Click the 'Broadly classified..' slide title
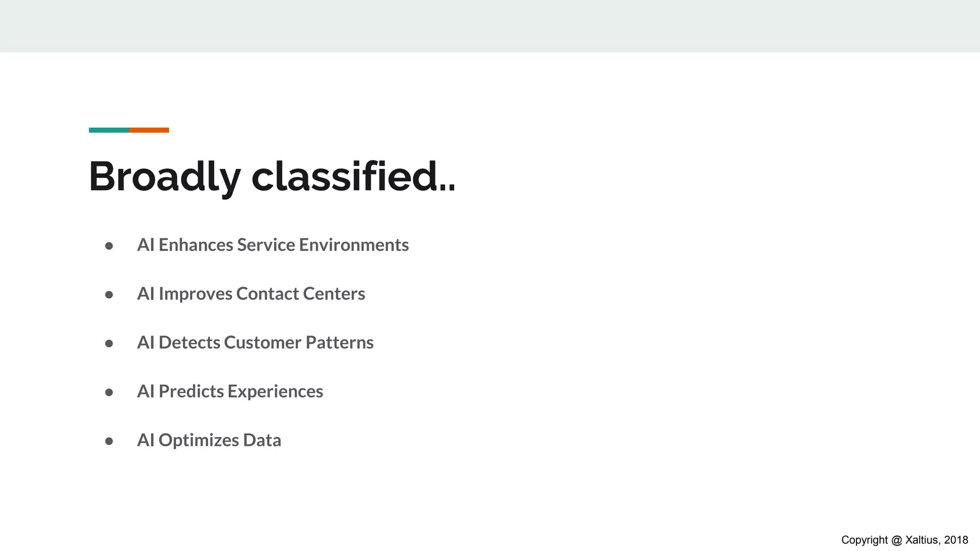The image size is (980, 551). [272, 176]
